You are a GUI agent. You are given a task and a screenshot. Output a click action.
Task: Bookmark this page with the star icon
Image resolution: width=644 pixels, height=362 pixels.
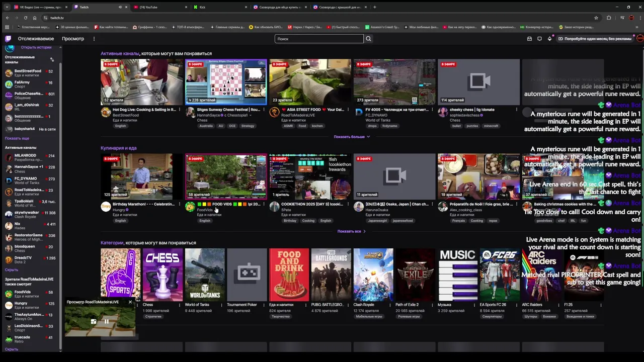(596, 18)
